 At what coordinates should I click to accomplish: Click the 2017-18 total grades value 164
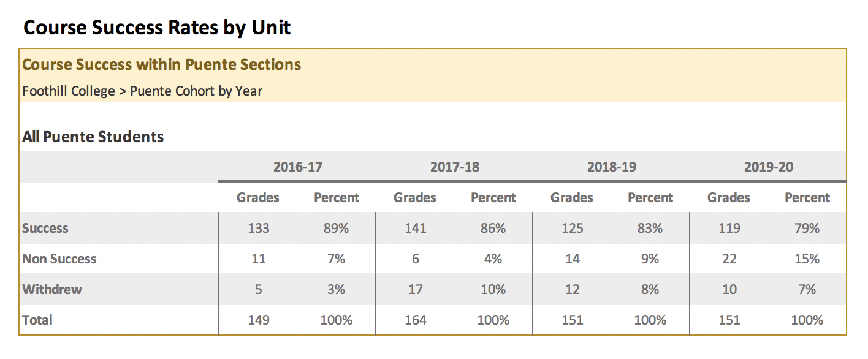[x=415, y=320]
